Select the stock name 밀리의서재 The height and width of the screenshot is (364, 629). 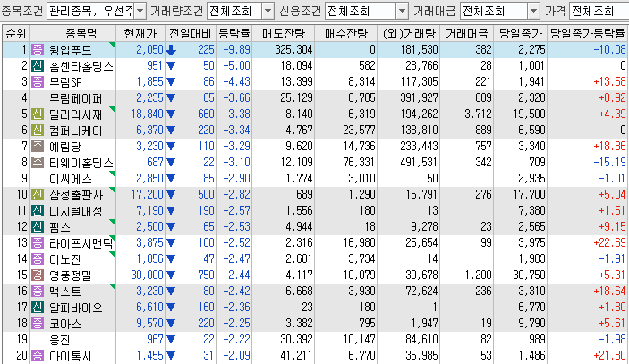(x=75, y=114)
